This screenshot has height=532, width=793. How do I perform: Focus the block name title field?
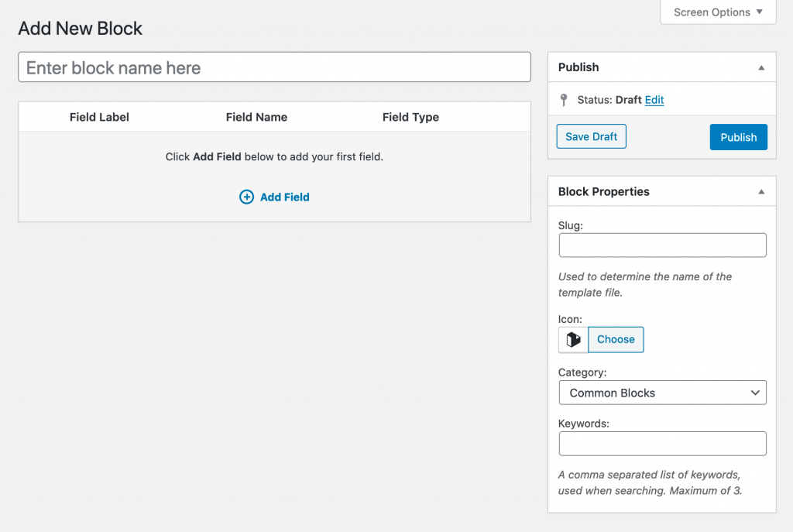click(x=274, y=67)
